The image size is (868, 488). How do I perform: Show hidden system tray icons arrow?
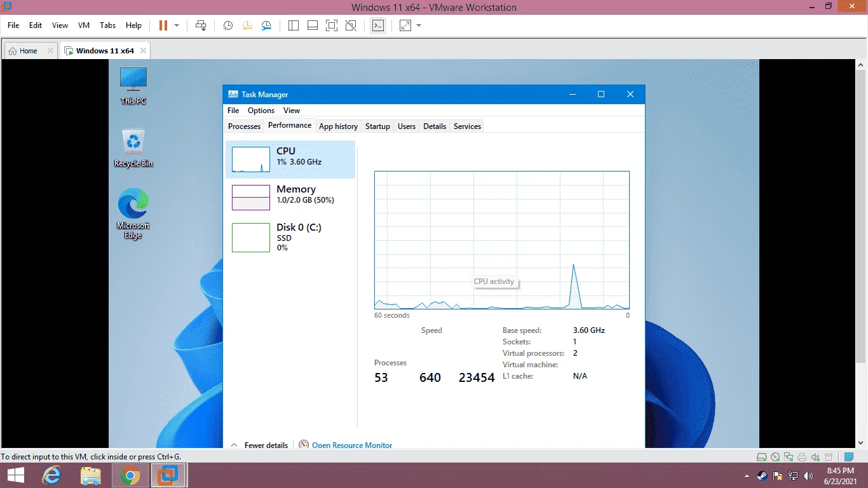point(747,475)
